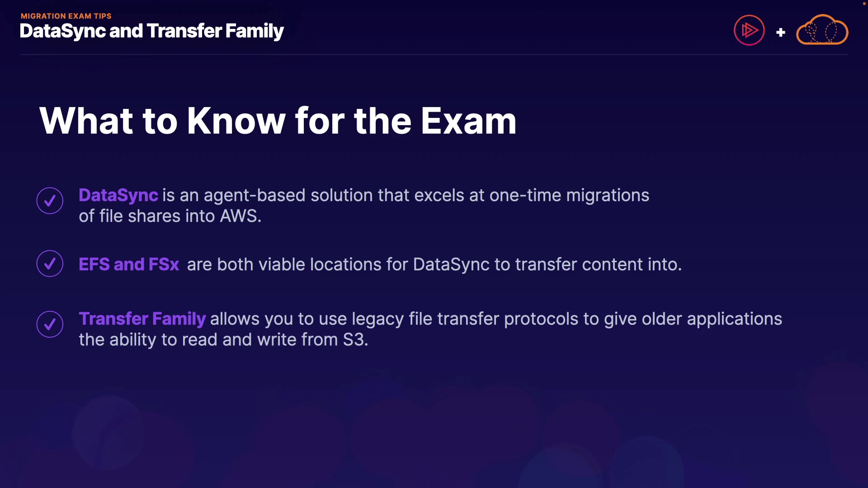Image resolution: width=868 pixels, height=488 pixels.
Task: Open the purple Transfer Family highlighted term
Action: [x=142, y=319]
